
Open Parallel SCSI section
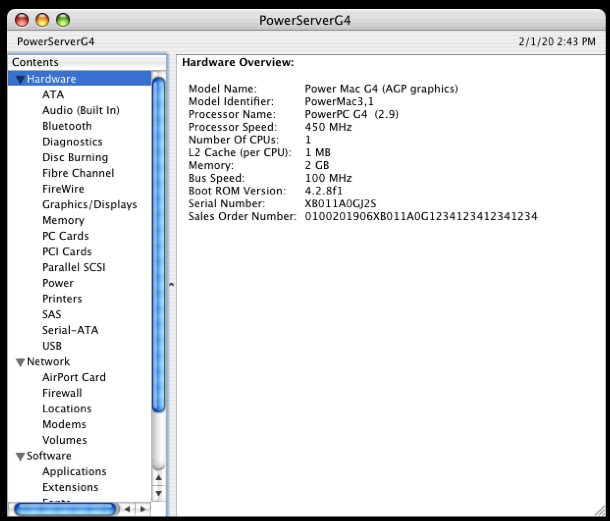[74, 267]
